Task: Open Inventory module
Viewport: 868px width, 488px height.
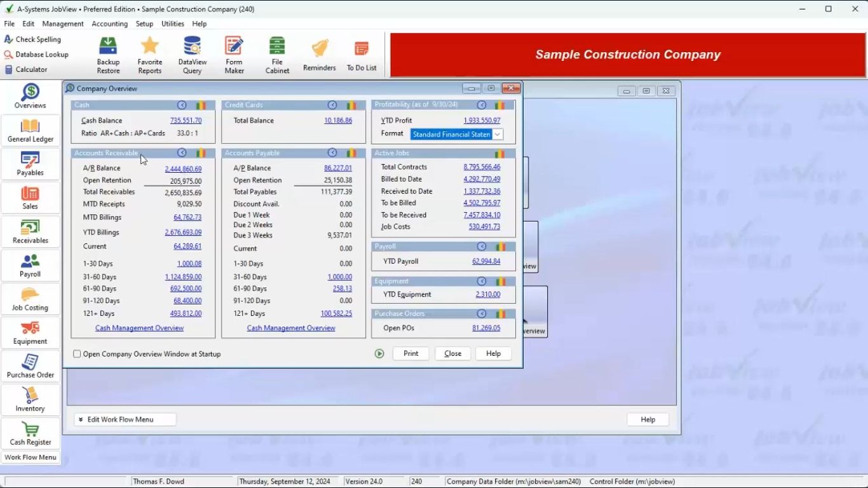Action: pyautogui.click(x=31, y=400)
